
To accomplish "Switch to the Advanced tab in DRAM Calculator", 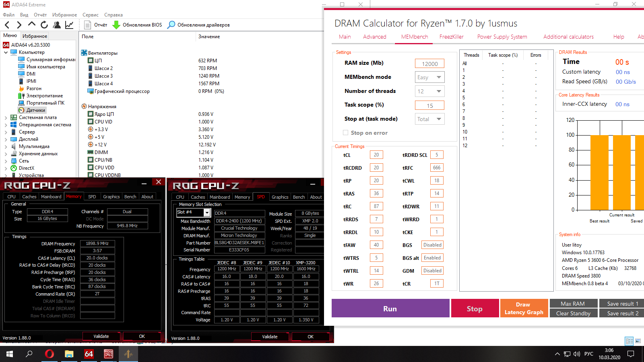I will pos(375,37).
